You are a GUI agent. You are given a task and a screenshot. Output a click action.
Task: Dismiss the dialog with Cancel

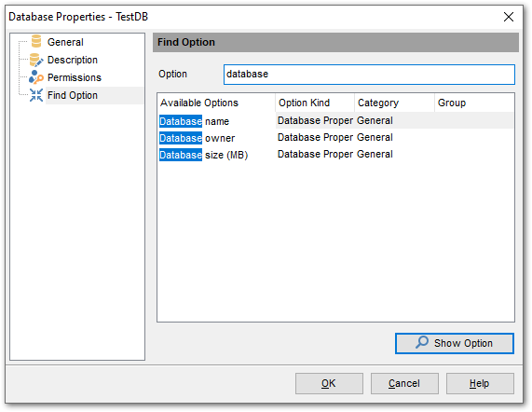tap(404, 383)
